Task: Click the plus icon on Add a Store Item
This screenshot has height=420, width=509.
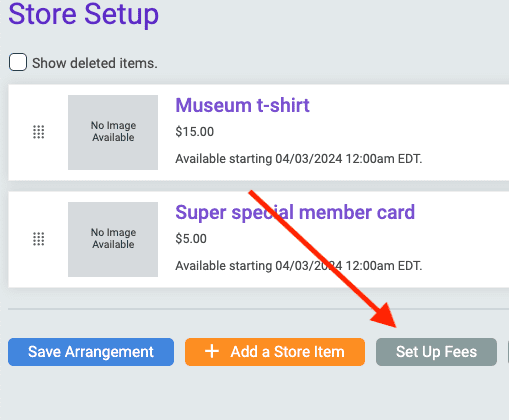Action: tap(212, 351)
